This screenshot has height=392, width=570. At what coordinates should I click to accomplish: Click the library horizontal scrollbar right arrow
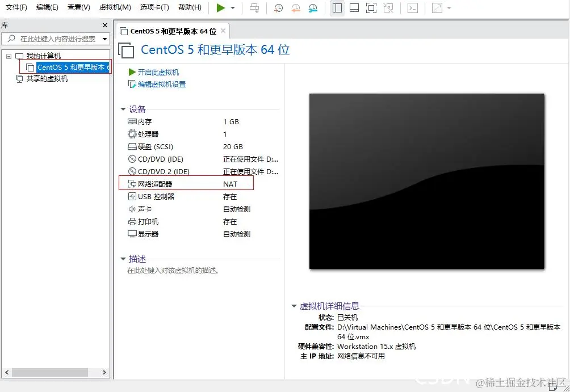tap(104, 372)
